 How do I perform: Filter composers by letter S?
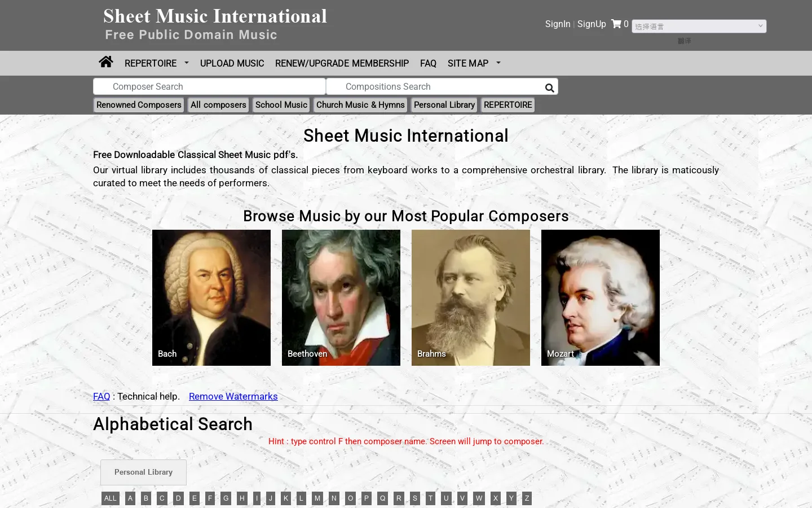point(415,498)
